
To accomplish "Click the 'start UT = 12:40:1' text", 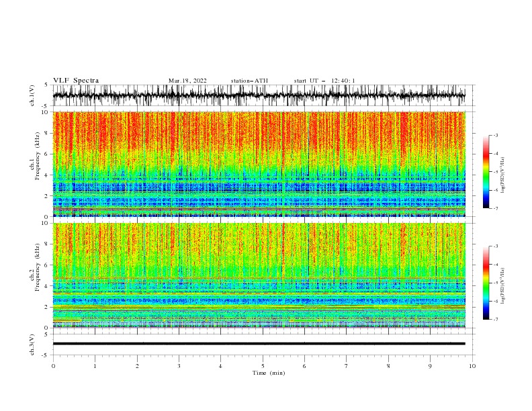I will tap(324, 81).
